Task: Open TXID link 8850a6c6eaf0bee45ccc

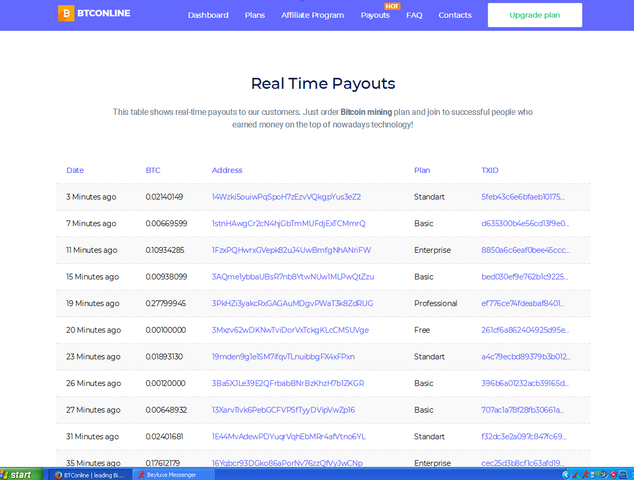Action: (525, 250)
